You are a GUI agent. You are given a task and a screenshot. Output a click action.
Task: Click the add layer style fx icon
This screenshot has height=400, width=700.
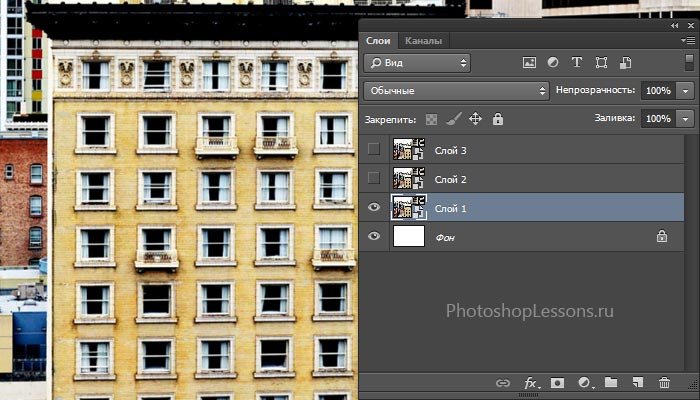pos(531,383)
